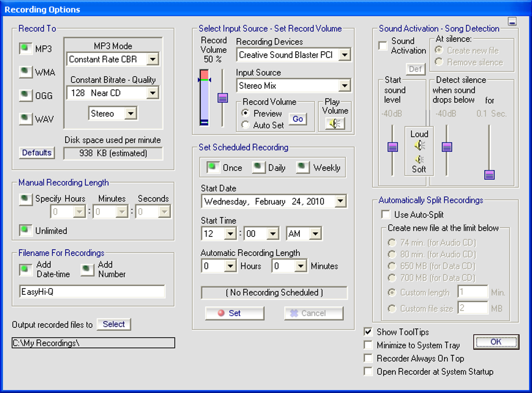Image resolution: width=532 pixels, height=393 pixels.
Task: Click the EasyHi-Q filename text field
Action: [92, 292]
